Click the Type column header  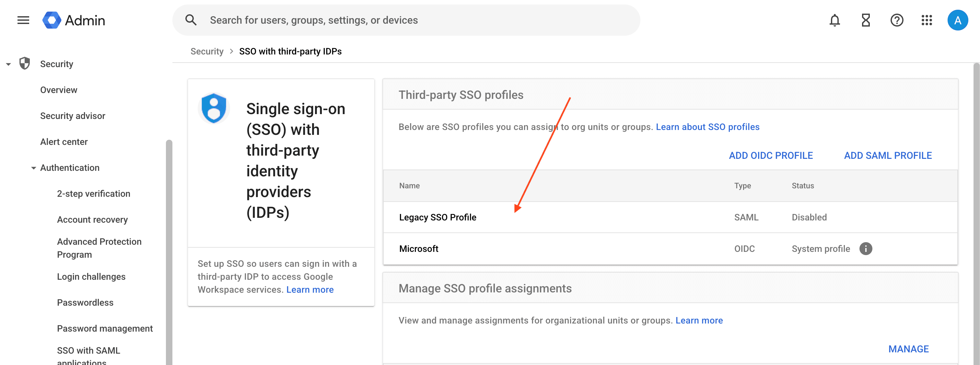(742, 185)
